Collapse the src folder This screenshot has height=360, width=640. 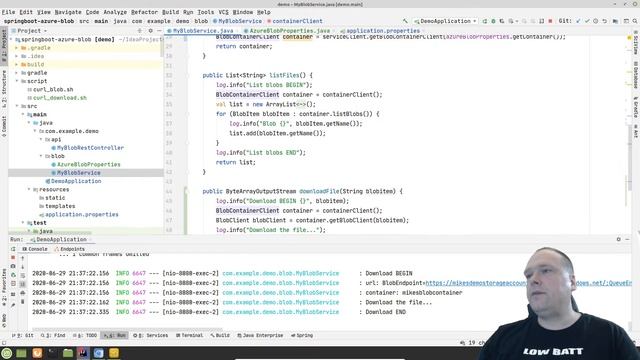(x=17, y=106)
